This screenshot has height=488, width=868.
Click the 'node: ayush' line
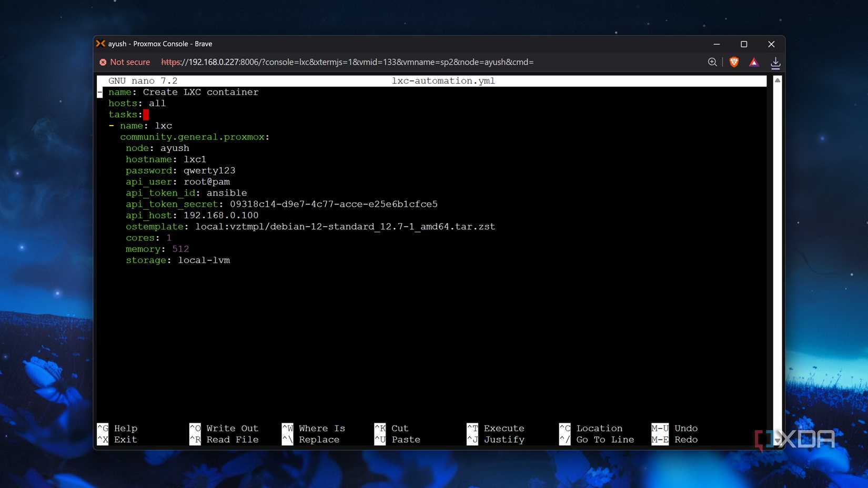point(157,148)
